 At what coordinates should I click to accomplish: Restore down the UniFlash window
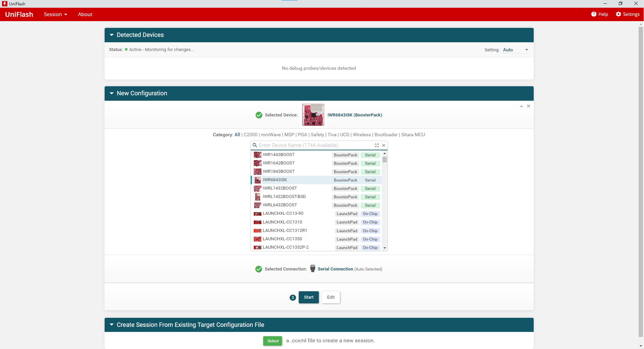pyautogui.click(x=621, y=4)
